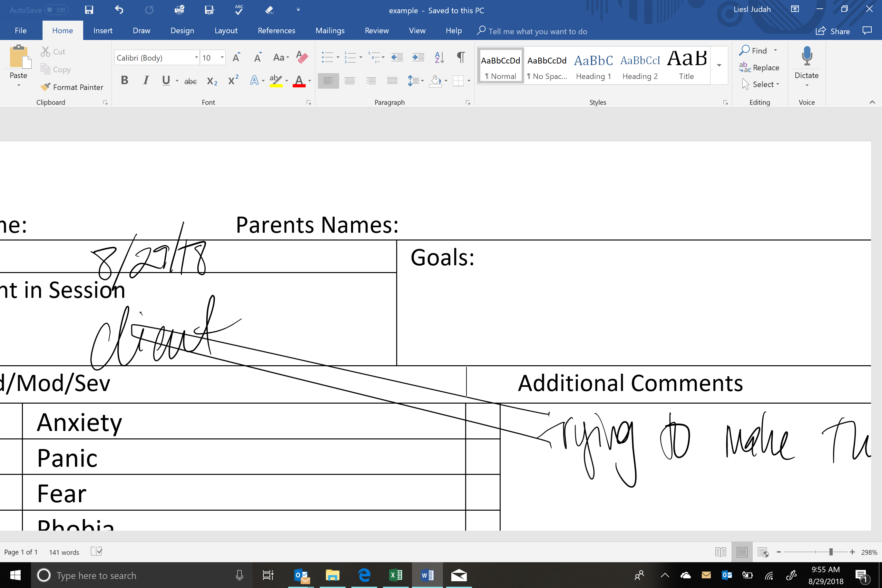882x588 pixels.
Task: Toggle Bold formatting
Action: point(124,80)
